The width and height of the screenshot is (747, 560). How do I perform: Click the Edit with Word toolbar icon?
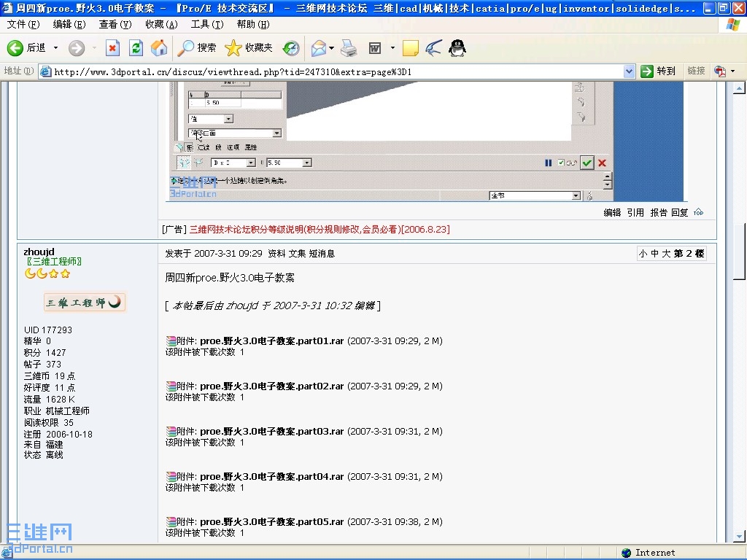(376, 49)
